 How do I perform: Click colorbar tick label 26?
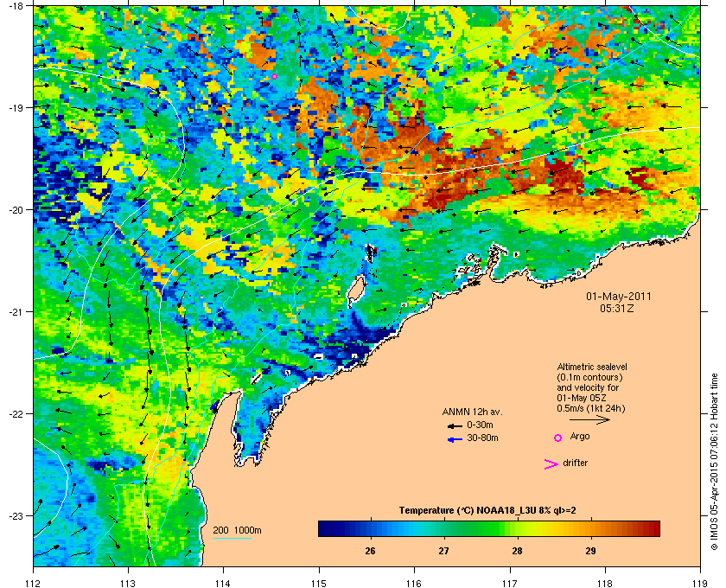point(371,551)
